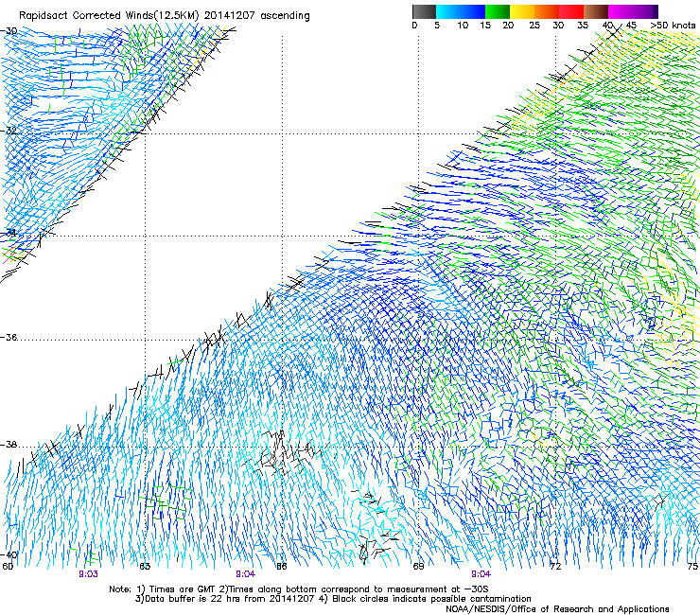Click the green 15-20 knots legend swatch
The image size is (700, 615).
click(498, 11)
